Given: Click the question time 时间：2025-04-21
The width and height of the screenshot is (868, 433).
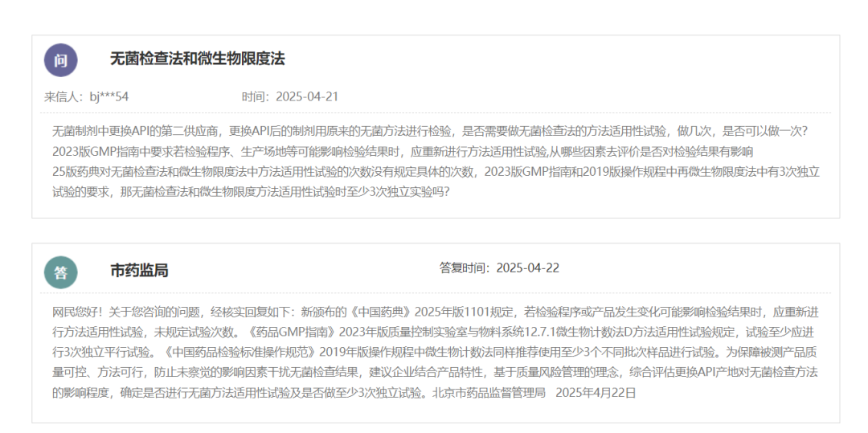Looking at the screenshot, I should tap(290, 96).
